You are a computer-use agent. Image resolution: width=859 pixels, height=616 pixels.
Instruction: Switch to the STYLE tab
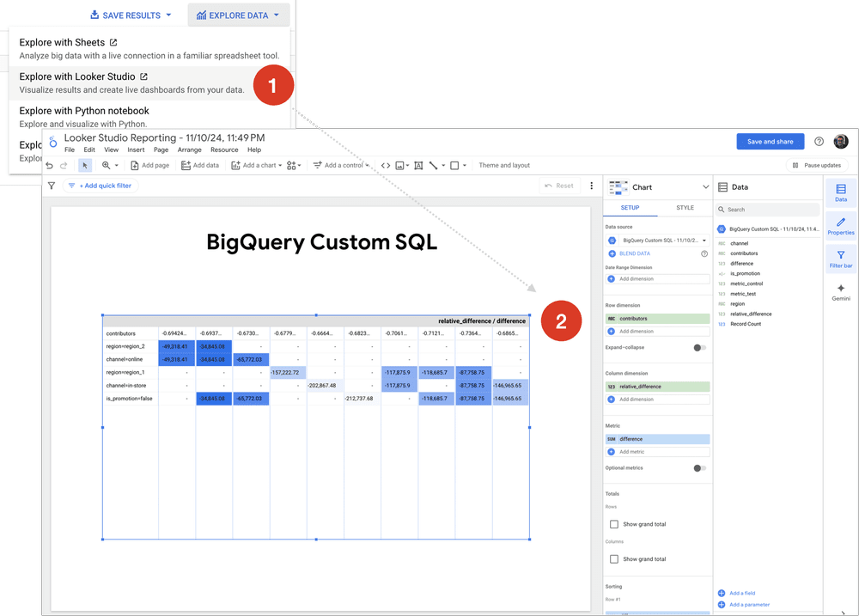pos(685,208)
